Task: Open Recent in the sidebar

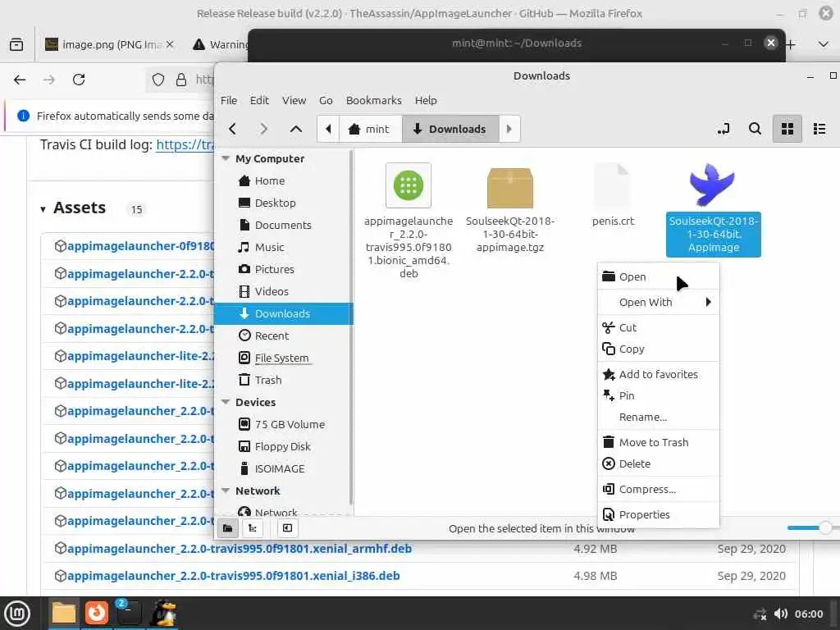Action: (272, 336)
